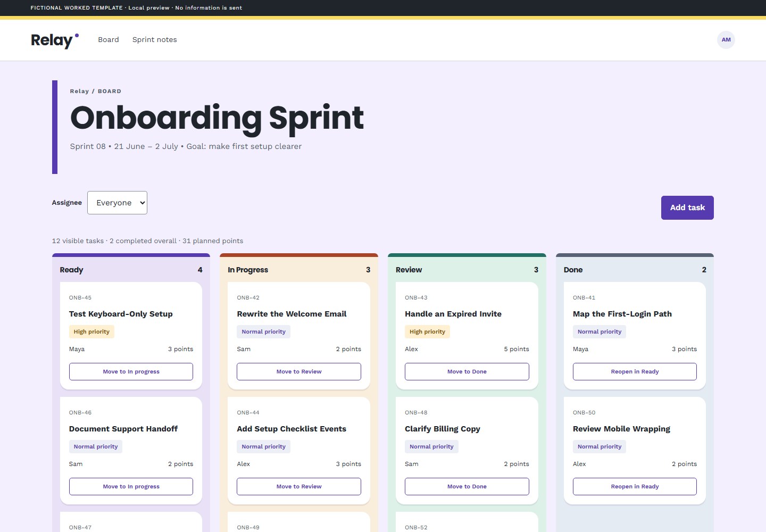The height and width of the screenshot is (532, 766).
Task: Move Clarify Billing Copy to Done
Action: point(467,487)
